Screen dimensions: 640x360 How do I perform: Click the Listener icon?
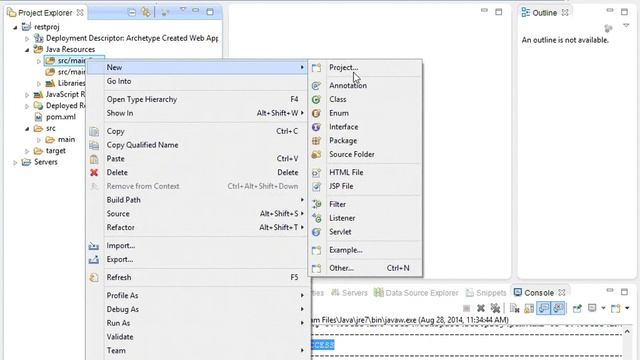(x=316, y=218)
